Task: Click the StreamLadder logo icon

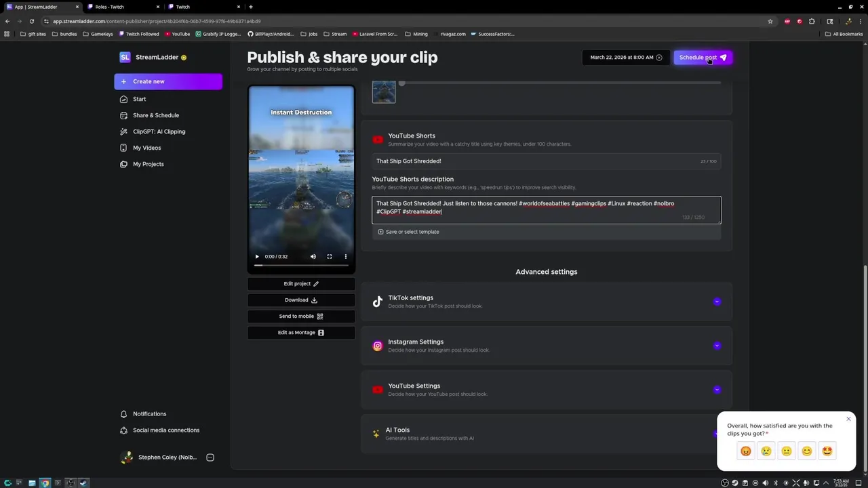Action: (125, 58)
